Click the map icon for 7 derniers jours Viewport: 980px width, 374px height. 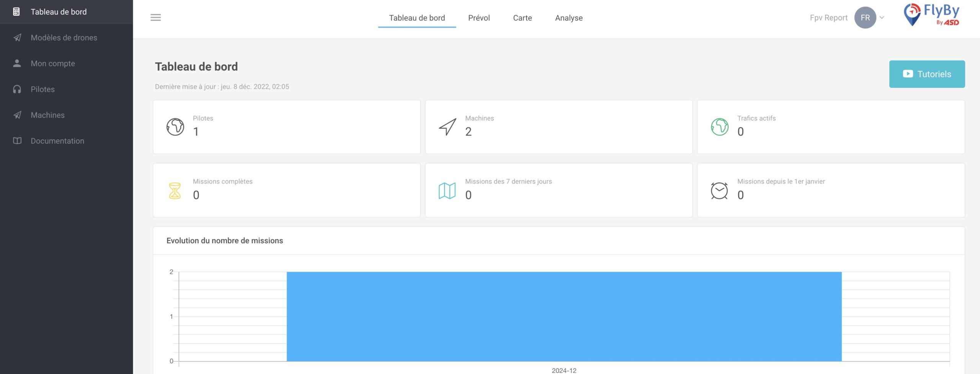(x=447, y=191)
